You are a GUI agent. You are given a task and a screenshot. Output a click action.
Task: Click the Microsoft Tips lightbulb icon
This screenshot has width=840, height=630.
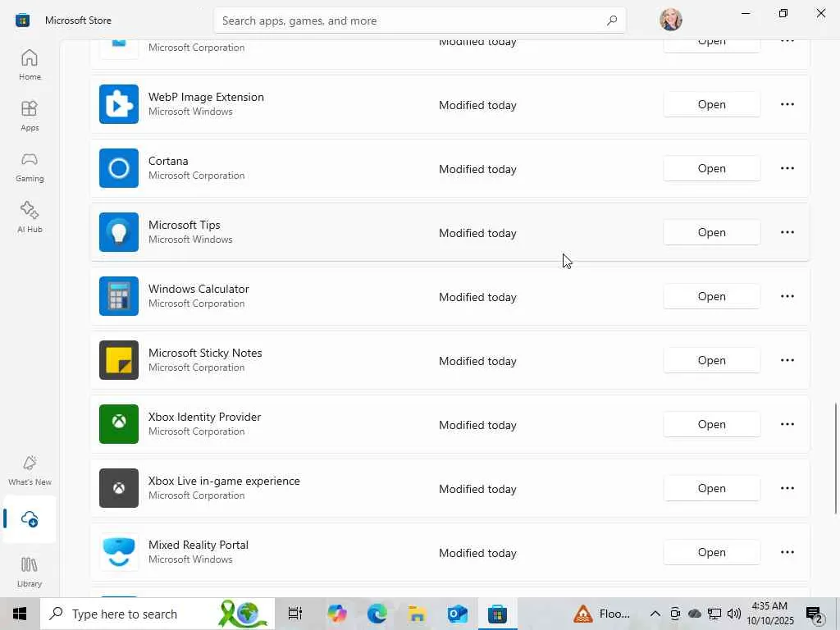pos(119,232)
